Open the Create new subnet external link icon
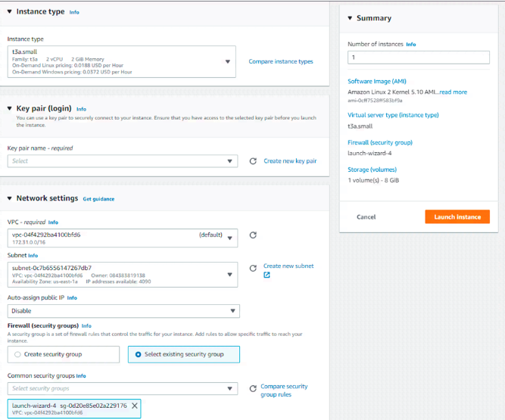Screen dimensions: 505x420 pyautogui.click(x=267, y=275)
